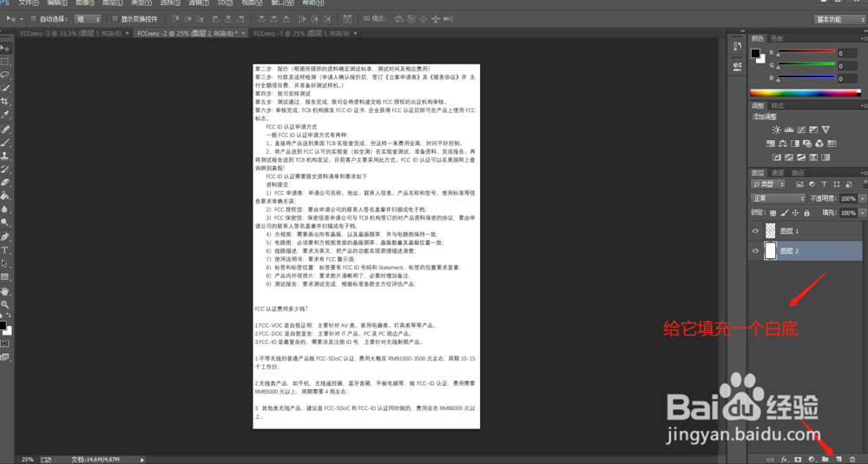
Task: Click color panel foreground swatch
Action: click(755, 53)
